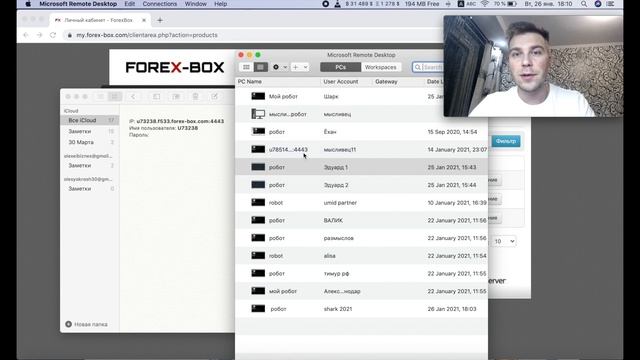
Task: Switch Notes to list view
Action: point(100,97)
